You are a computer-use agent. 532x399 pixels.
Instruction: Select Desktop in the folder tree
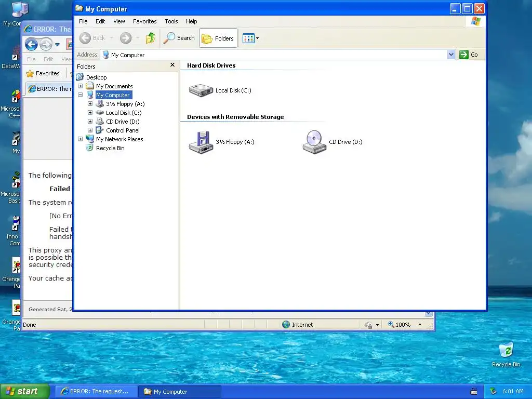pos(96,77)
